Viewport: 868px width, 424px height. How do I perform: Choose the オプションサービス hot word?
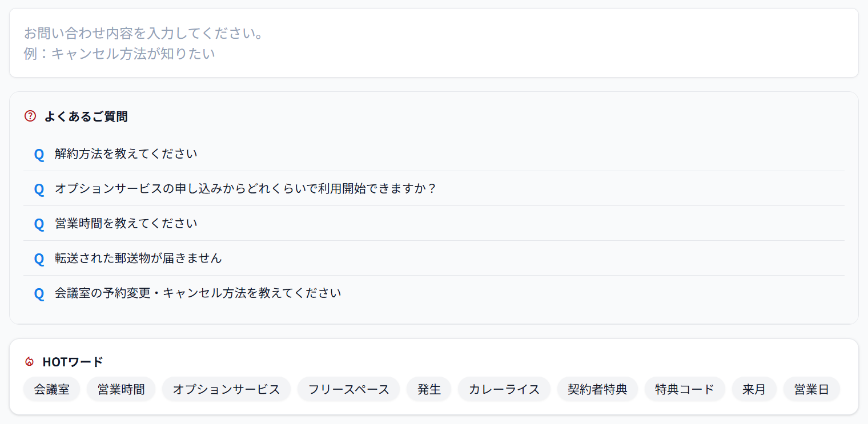click(x=226, y=389)
